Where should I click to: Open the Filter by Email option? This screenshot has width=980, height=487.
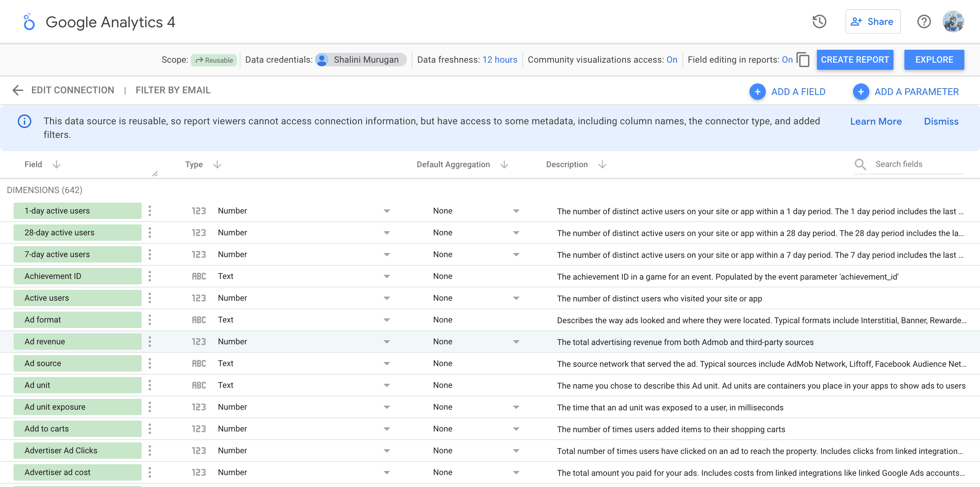click(173, 90)
